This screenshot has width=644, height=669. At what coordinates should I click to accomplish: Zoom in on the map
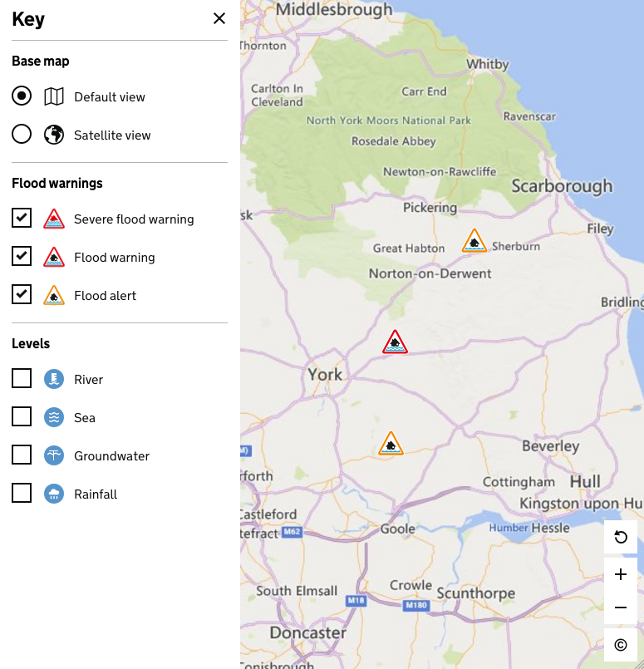(621, 574)
